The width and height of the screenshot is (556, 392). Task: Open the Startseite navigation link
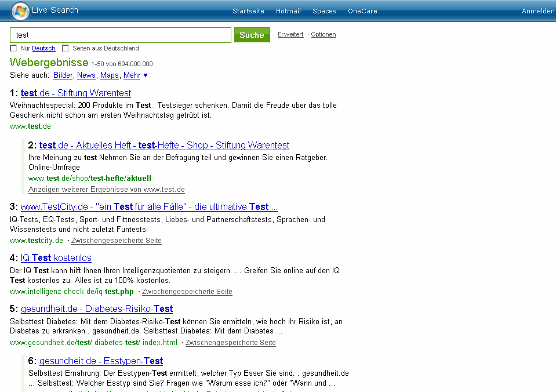[x=248, y=11]
